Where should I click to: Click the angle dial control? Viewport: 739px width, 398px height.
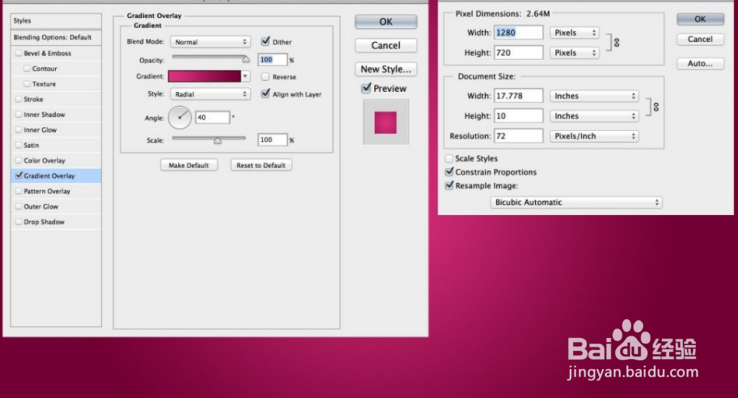coord(180,117)
